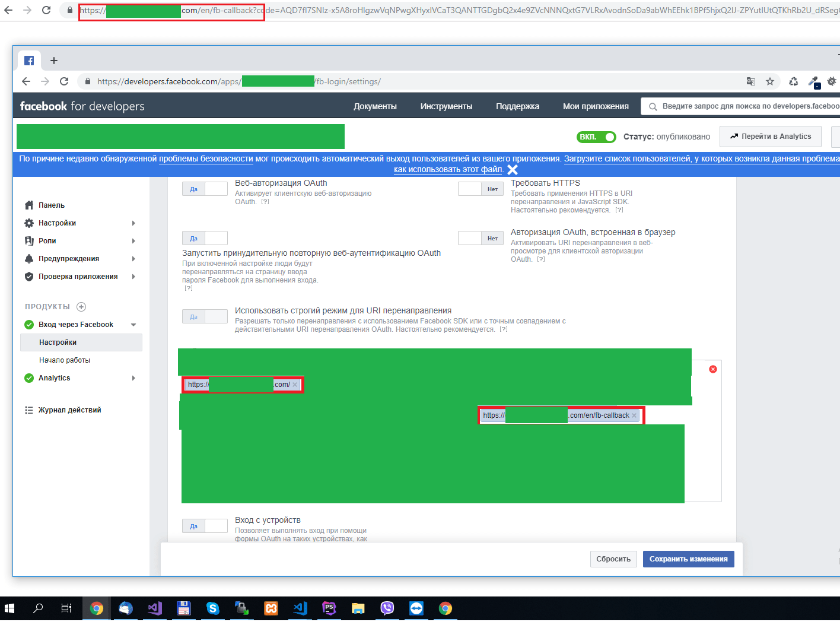Expand Предупреждения sidebar arrow
Image resolution: width=840 pixels, height=641 pixels.
(x=133, y=259)
